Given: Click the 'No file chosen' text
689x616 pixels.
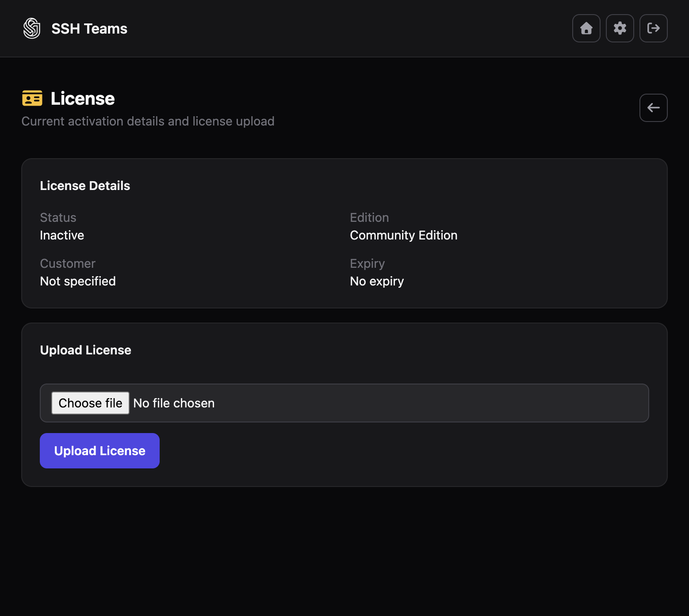Looking at the screenshot, I should pos(174,403).
